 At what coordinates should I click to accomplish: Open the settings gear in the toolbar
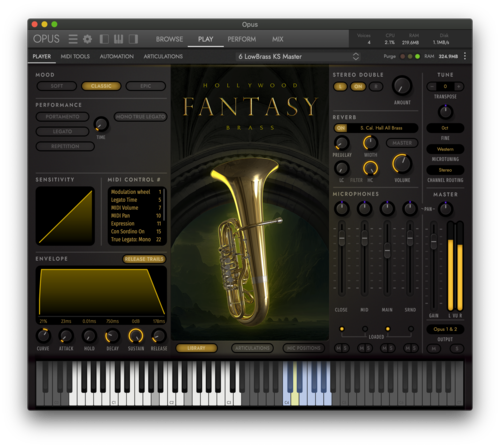click(x=87, y=39)
